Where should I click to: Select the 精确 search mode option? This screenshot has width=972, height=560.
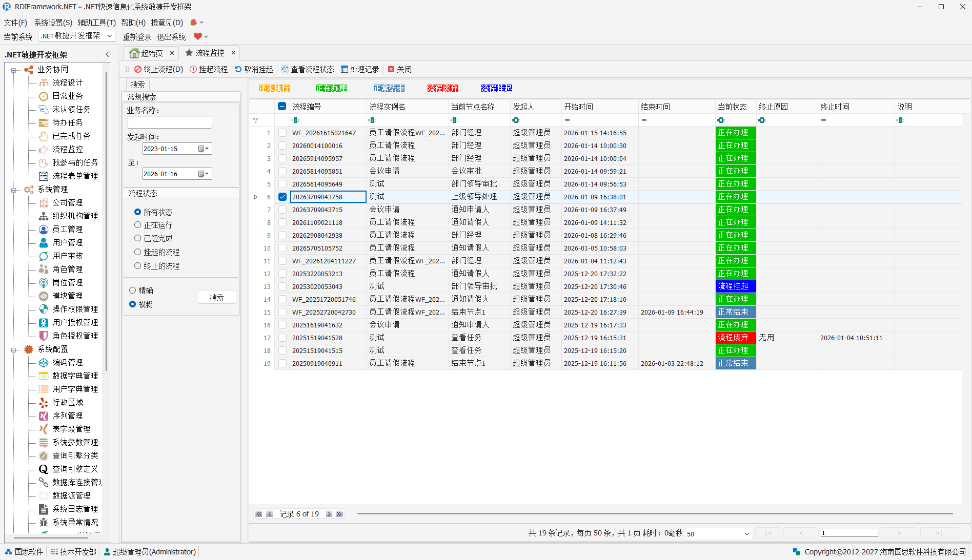click(132, 291)
